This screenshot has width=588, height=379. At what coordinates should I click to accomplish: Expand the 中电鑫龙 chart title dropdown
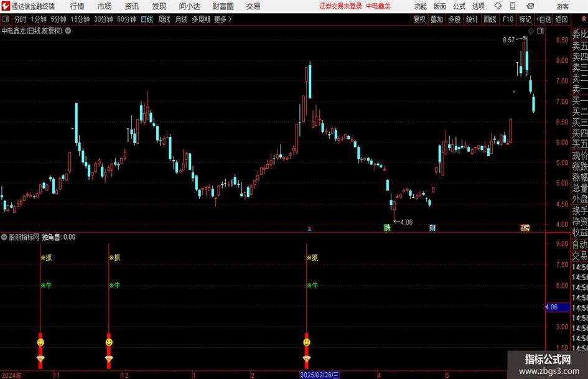click(x=68, y=30)
